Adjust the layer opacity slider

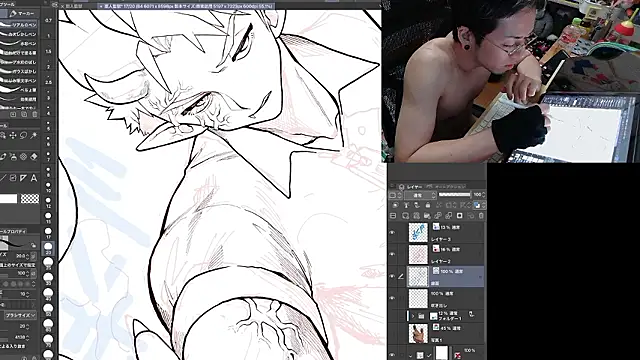click(454, 195)
